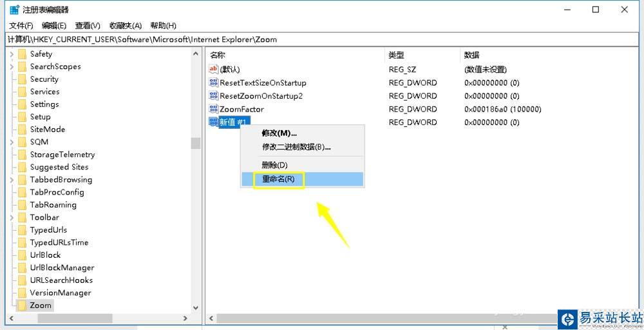Select the URLSearchHooks key
The width and height of the screenshot is (644, 330).
click(x=61, y=280)
